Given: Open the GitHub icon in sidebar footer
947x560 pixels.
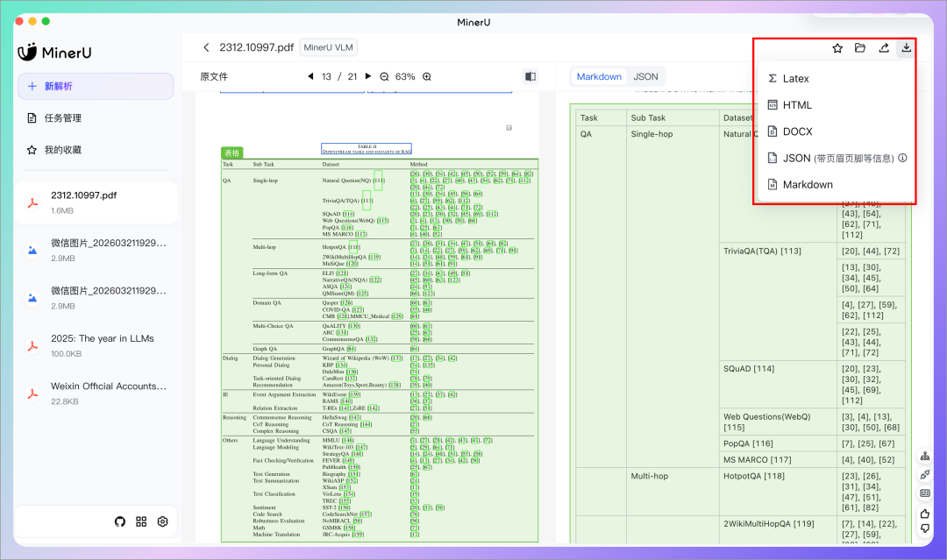Looking at the screenshot, I should coord(120,521).
